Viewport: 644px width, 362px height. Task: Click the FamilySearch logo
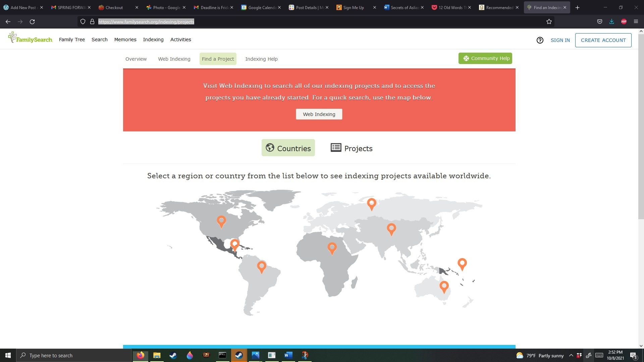[x=30, y=38]
